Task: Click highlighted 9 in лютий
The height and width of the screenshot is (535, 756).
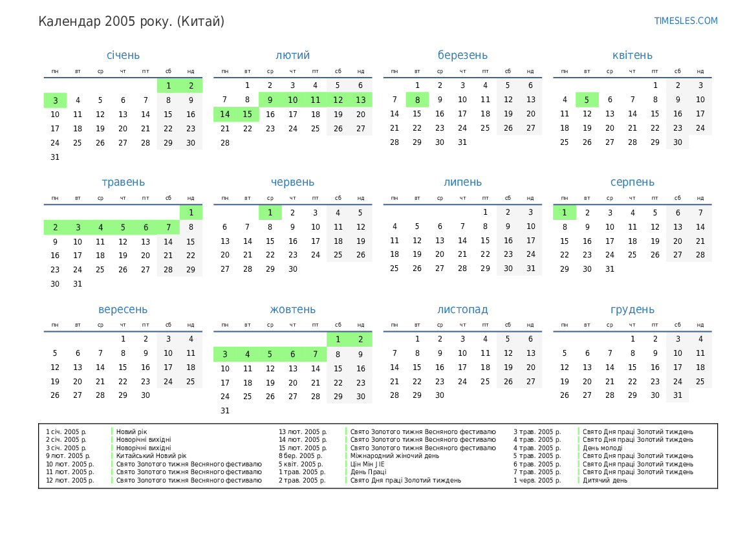Action: tap(270, 100)
